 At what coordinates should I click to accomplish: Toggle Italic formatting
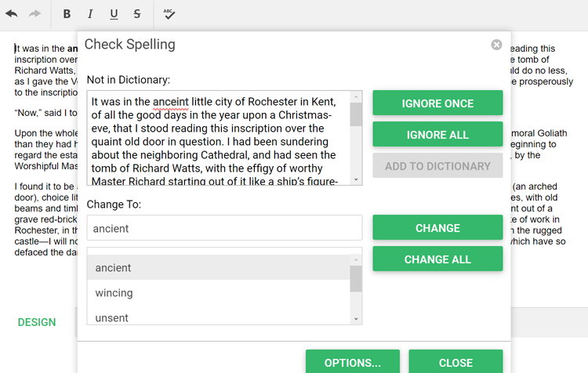[x=90, y=14]
